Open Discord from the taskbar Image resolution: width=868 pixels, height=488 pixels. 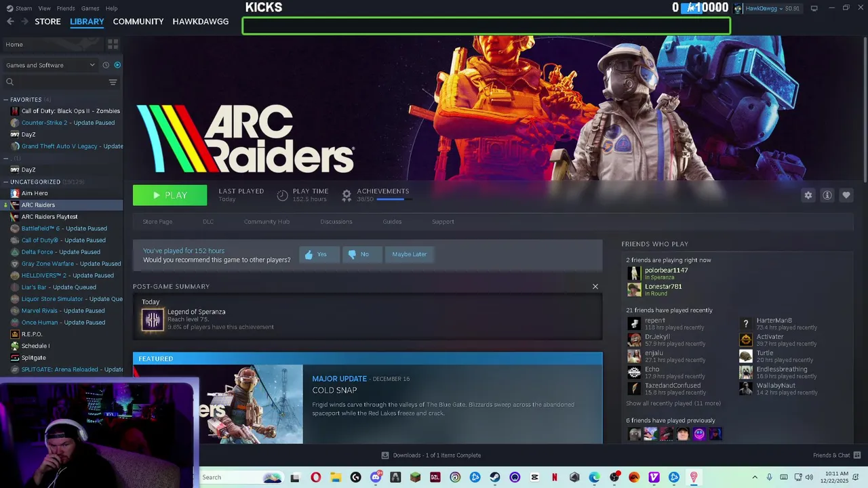tap(376, 477)
